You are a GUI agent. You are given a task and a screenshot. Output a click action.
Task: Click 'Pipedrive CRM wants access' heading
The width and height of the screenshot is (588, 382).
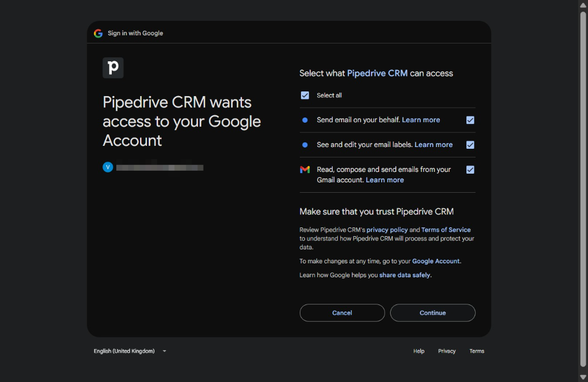point(182,121)
